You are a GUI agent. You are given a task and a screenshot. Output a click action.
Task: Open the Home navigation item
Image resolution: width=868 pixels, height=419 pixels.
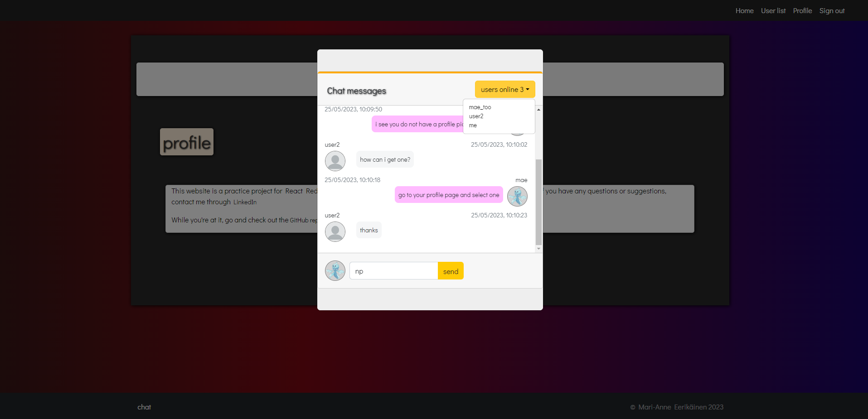point(744,10)
